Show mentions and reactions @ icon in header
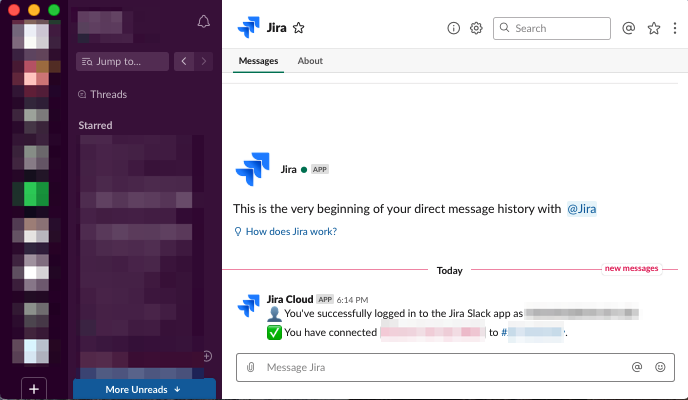The height and width of the screenshot is (400, 688). [628, 28]
